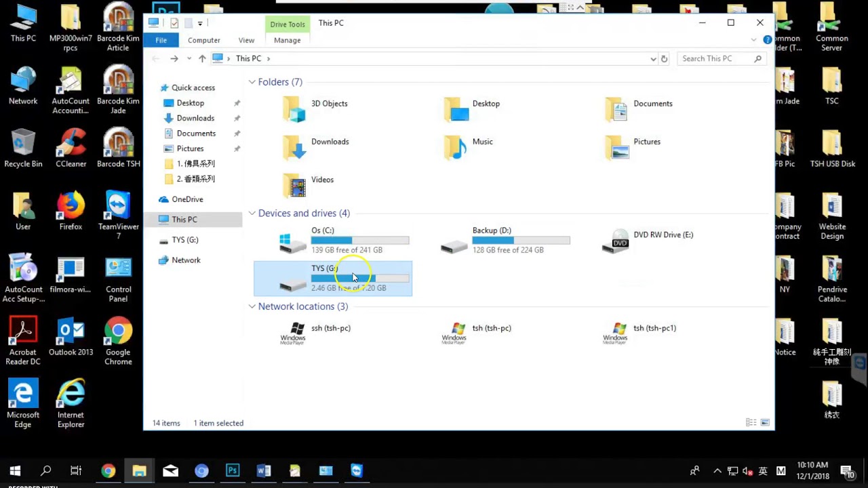This screenshot has width=868, height=488.
Task: Click the Os (C:) capacity bar
Action: pyautogui.click(x=360, y=241)
